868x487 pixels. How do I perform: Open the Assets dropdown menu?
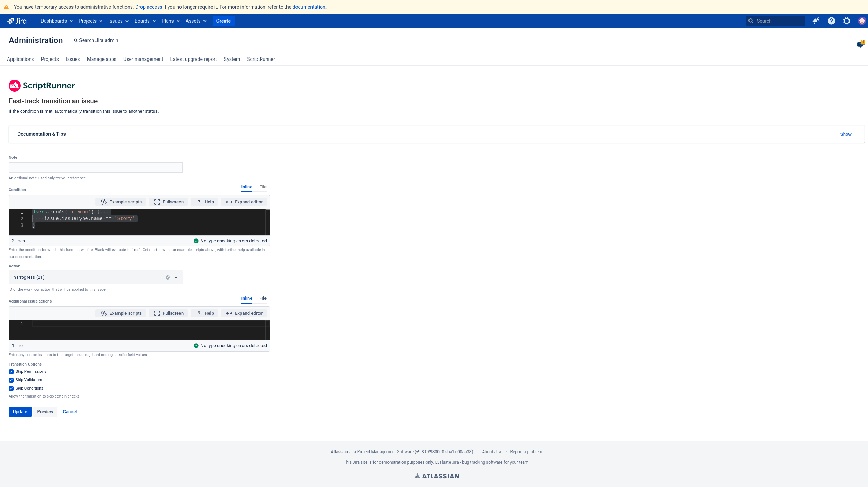click(x=195, y=21)
